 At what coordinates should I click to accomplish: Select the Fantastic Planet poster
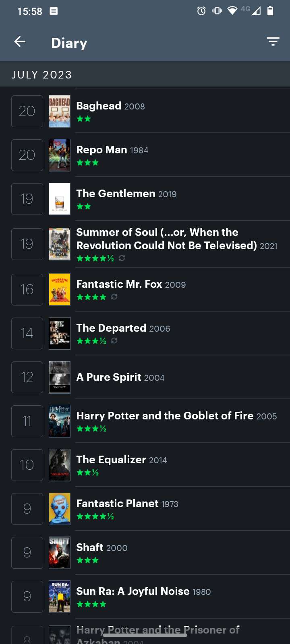click(60, 509)
